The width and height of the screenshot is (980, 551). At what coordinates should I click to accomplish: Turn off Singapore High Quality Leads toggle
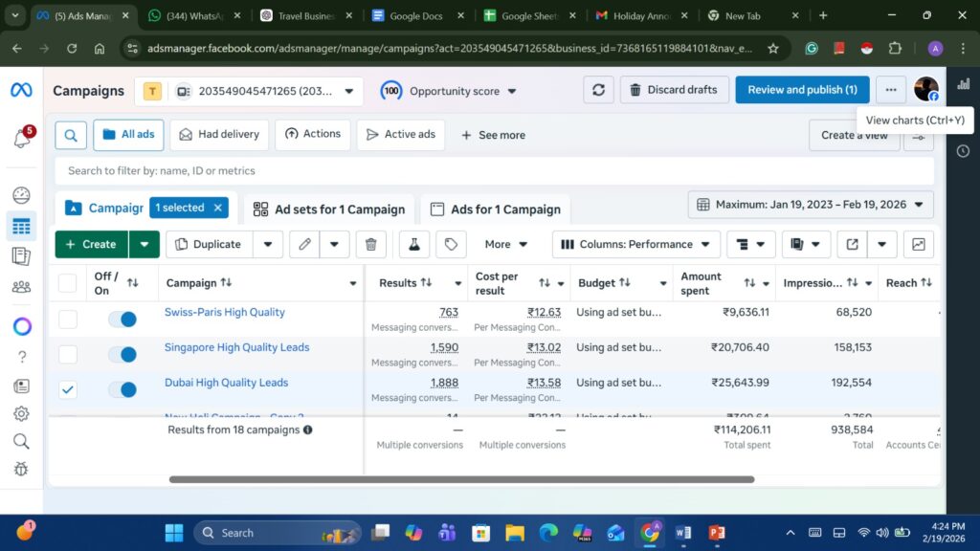click(x=122, y=354)
